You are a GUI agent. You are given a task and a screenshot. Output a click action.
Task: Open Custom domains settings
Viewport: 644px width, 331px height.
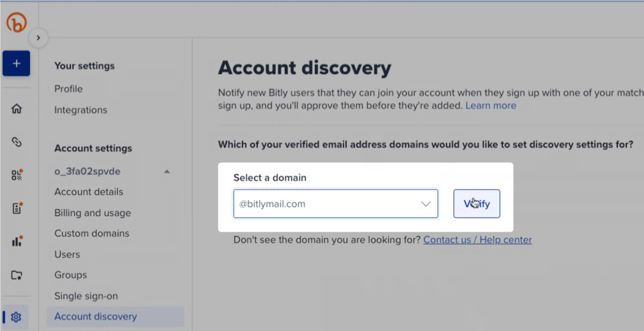pos(92,233)
